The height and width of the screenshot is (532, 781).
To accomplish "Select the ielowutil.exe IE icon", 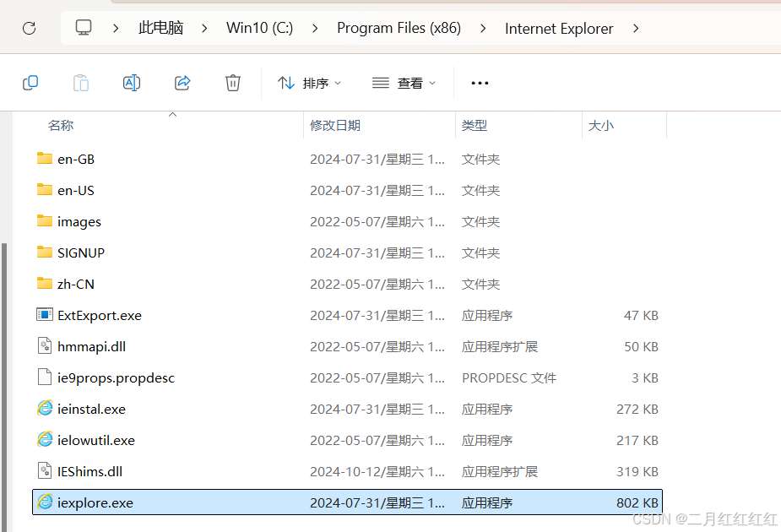I will pyautogui.click(x=45, y=439).
